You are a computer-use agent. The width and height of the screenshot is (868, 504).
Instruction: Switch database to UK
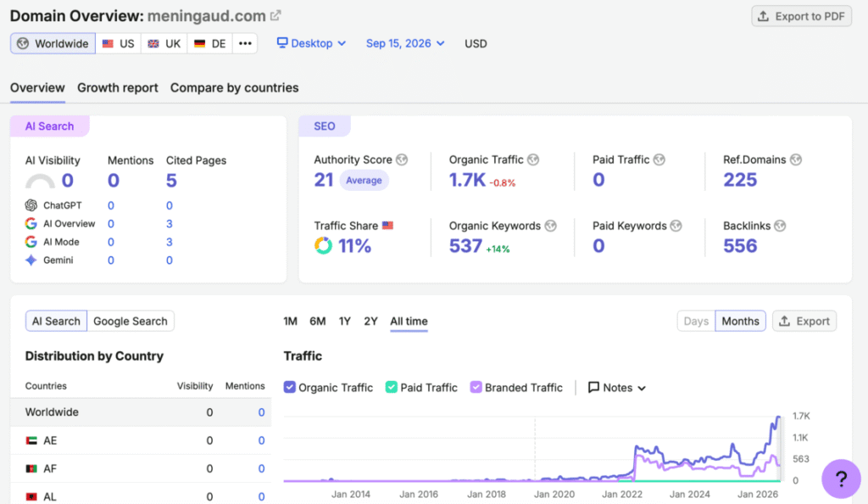coord(164,44)
